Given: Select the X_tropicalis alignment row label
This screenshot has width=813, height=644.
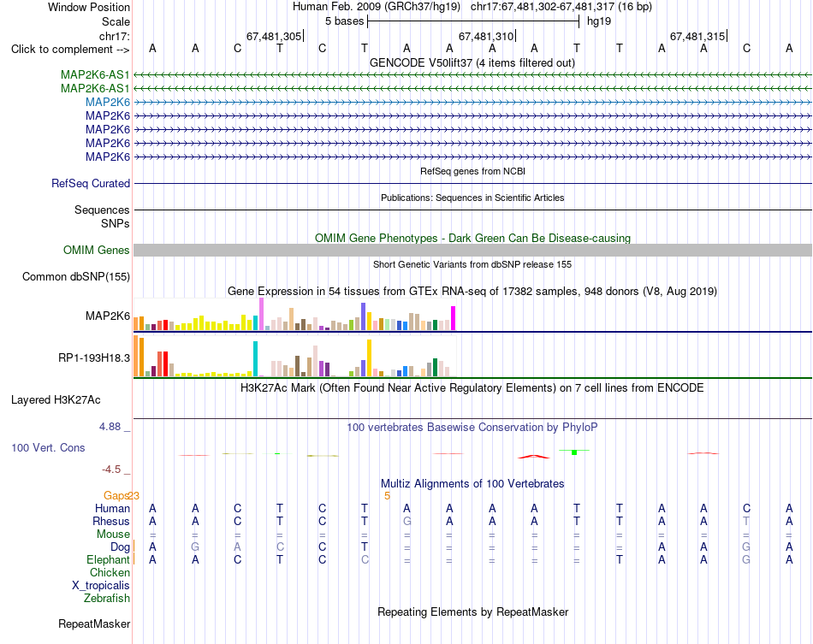Looking at the screenshot, I should 101,586.
